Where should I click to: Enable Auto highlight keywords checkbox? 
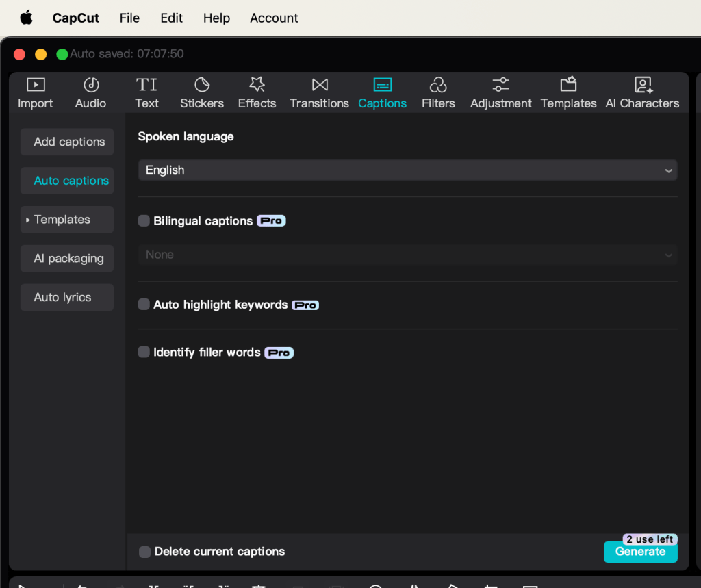tap(144, 305)
